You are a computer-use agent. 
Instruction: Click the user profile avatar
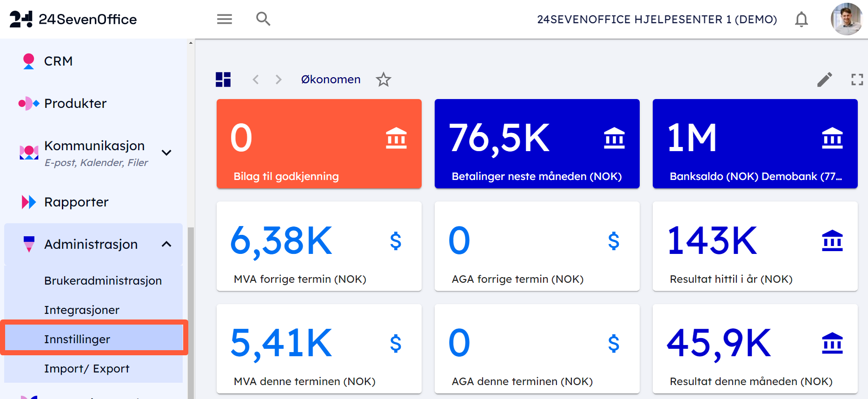pos(846,19)
